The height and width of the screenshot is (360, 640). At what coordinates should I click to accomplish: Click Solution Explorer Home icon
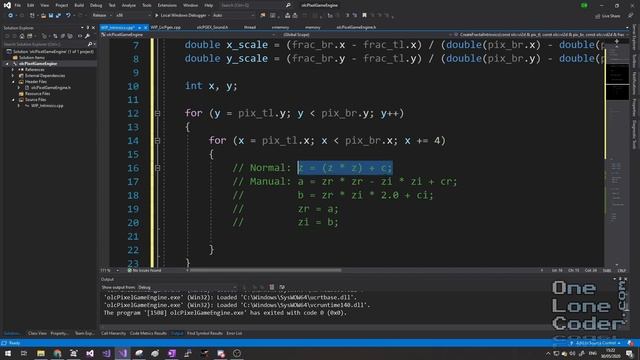[22, 36]
